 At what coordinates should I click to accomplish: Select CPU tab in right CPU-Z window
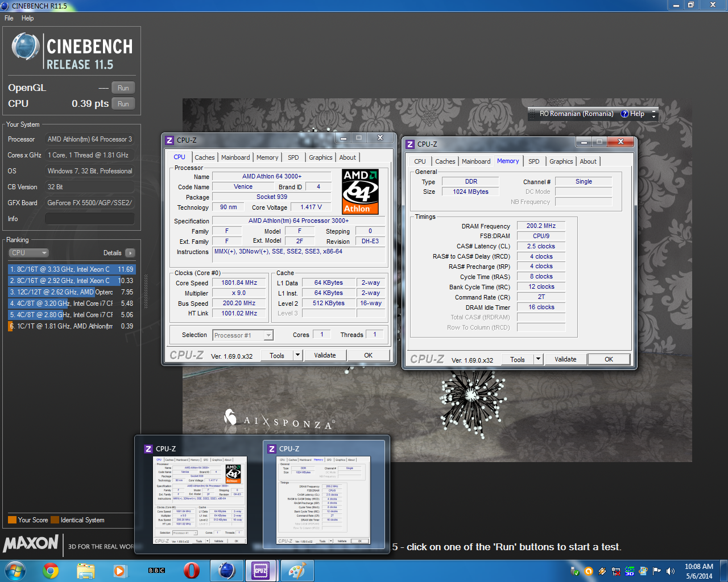420,161
